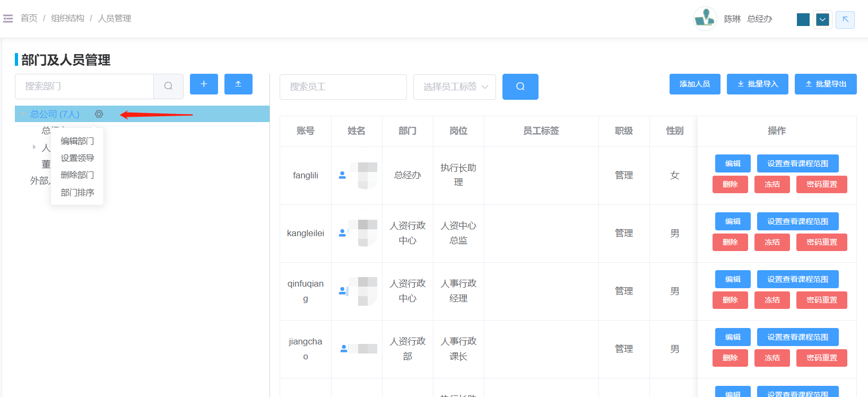Go to 首页 via breadcrumb link
The width and height of the screenshot is (868, 397).
[29, 18]
